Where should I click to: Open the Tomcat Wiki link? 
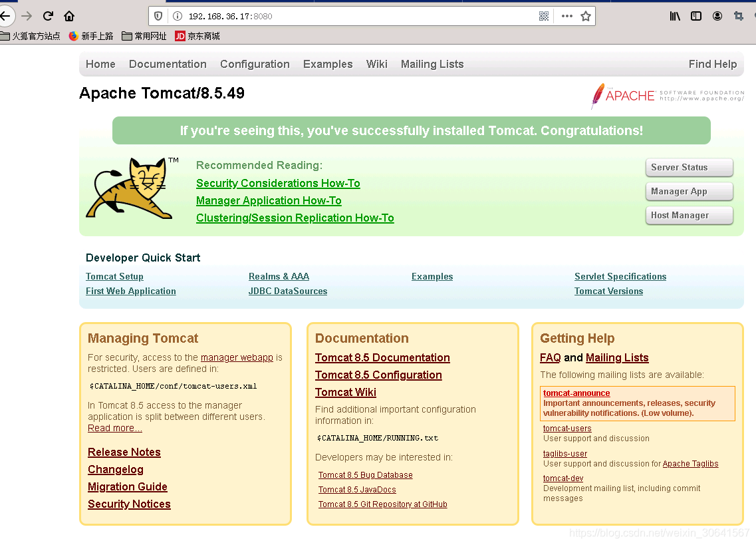point(346,393)
